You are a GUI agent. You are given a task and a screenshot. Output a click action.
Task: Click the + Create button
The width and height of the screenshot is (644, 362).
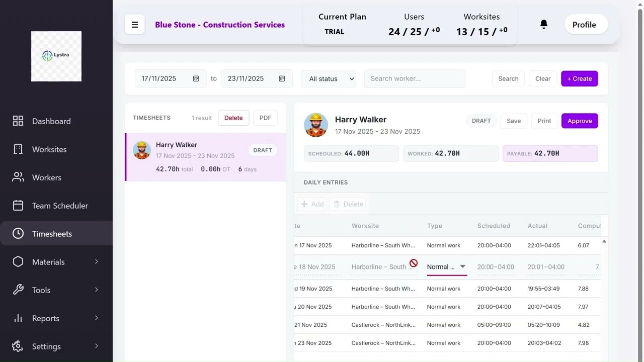[580, 78]
